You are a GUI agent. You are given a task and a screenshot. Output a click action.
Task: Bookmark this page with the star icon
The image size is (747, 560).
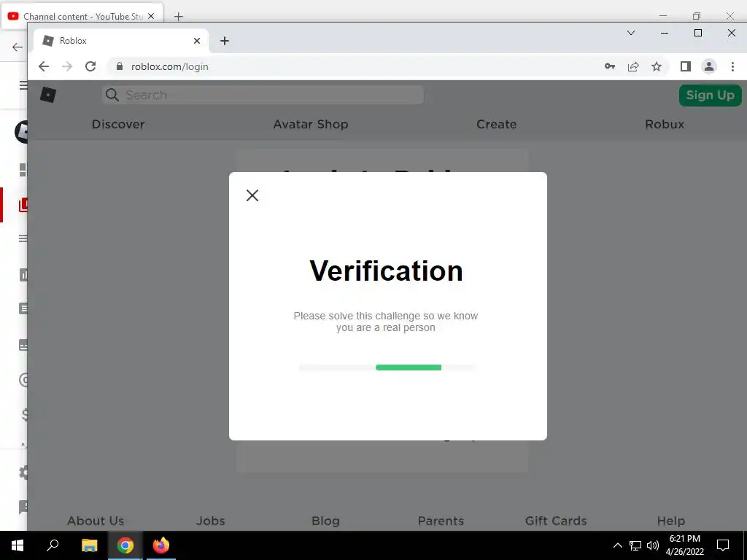click(657, 66)
